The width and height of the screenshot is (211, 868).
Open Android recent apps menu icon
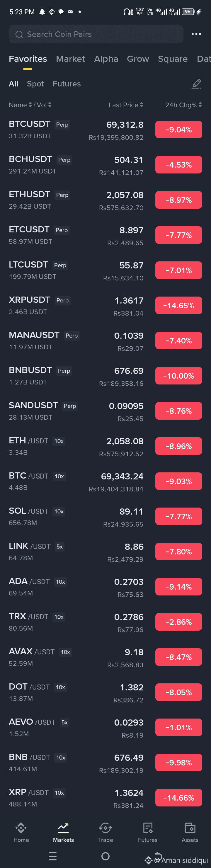[52, 856]
